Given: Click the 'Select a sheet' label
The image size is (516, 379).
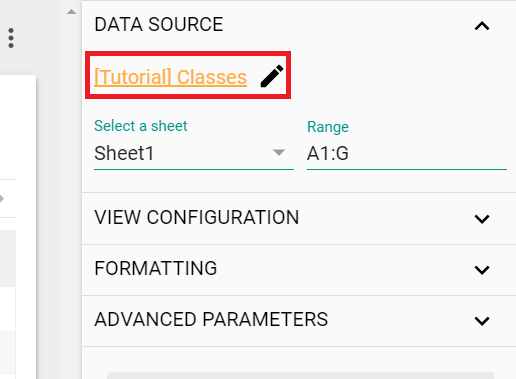Looking at the screenshot, I should pos(141,126).
